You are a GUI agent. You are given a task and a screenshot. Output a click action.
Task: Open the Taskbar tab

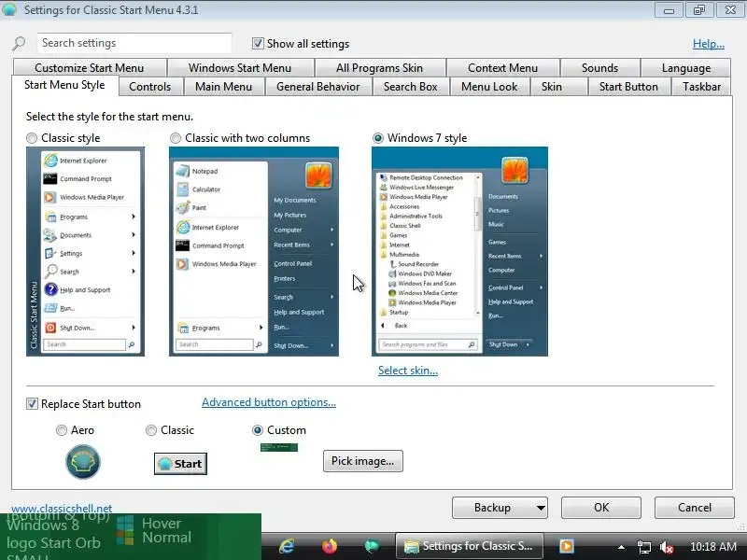pyautogui.click(x=702, y=87)
